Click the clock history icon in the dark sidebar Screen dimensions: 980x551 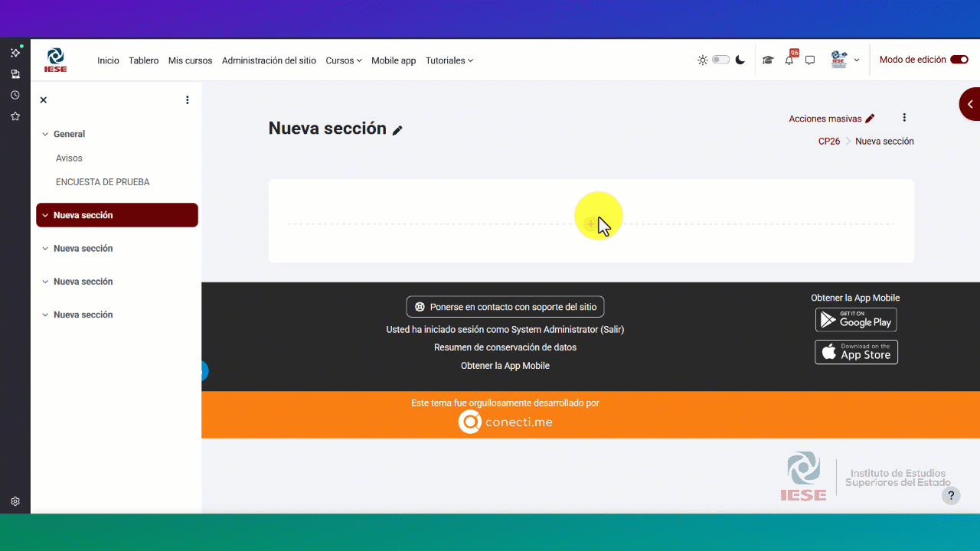[15, 94]
